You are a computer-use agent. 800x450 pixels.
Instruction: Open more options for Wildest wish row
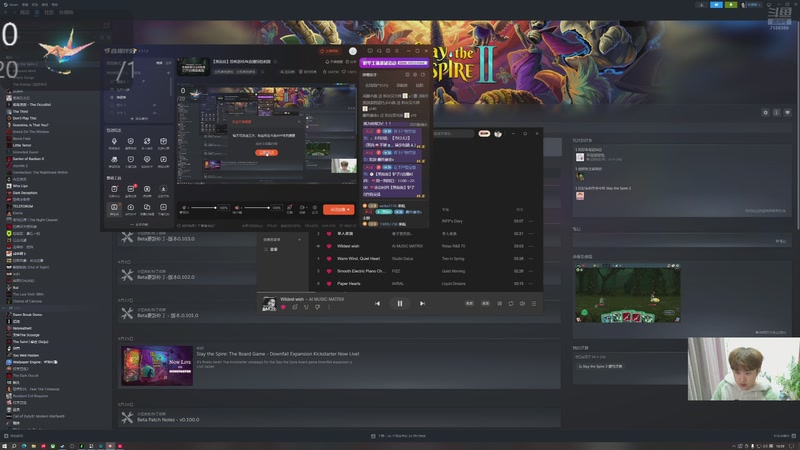531,246
